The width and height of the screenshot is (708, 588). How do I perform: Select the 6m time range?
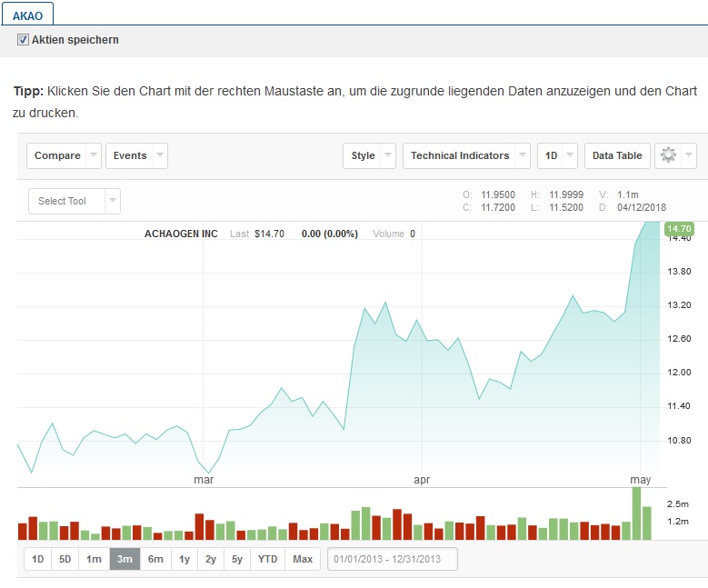coord(155,559)
